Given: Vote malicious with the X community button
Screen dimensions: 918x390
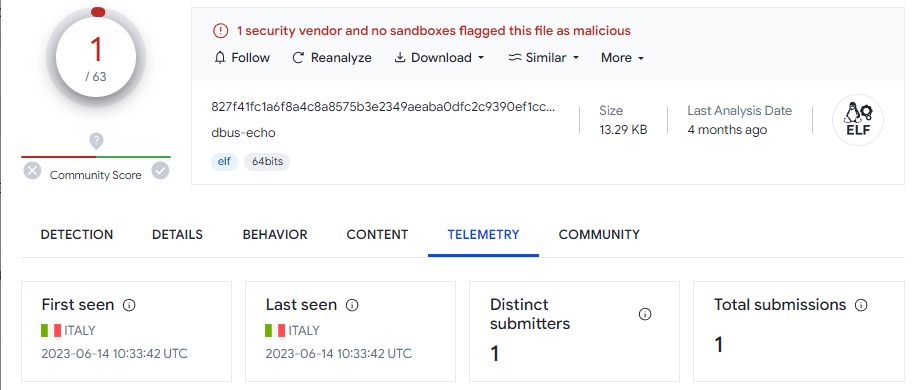Looking at the screenshot, I should (32, 171).
